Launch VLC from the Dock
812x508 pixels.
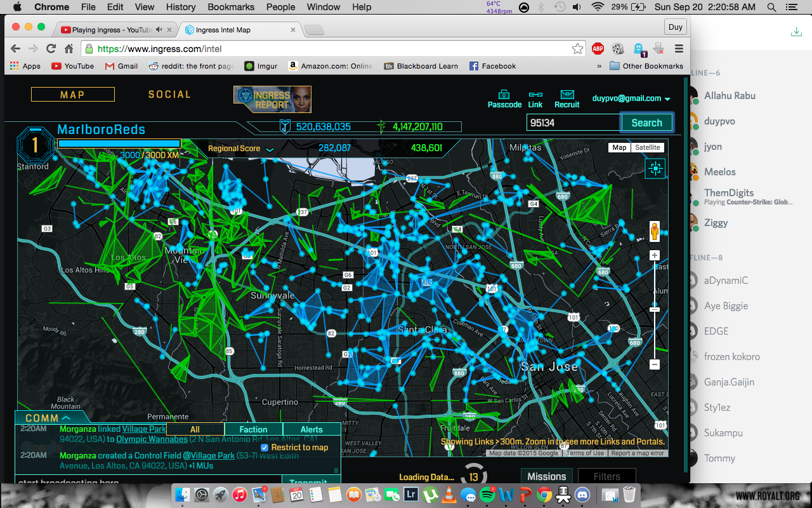(x=449, y=494)
